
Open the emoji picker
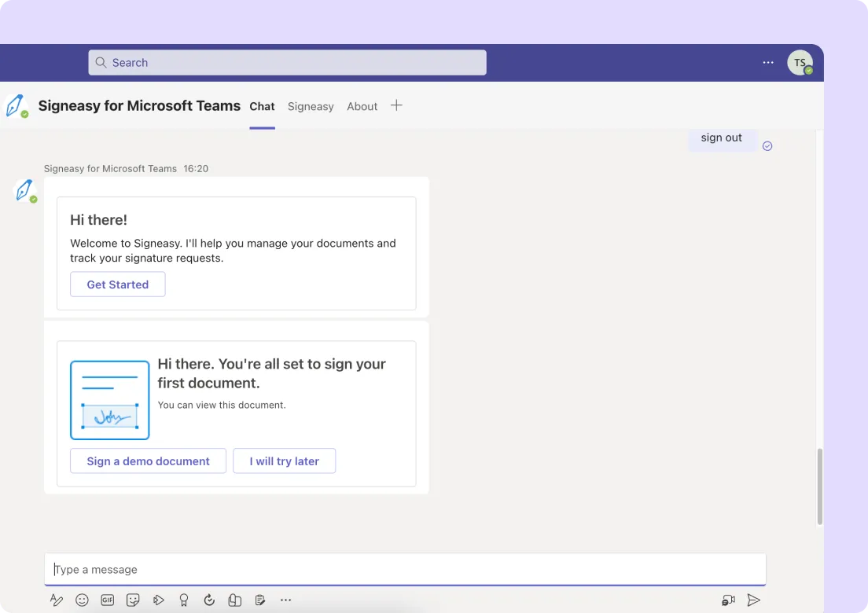point(82,600)
